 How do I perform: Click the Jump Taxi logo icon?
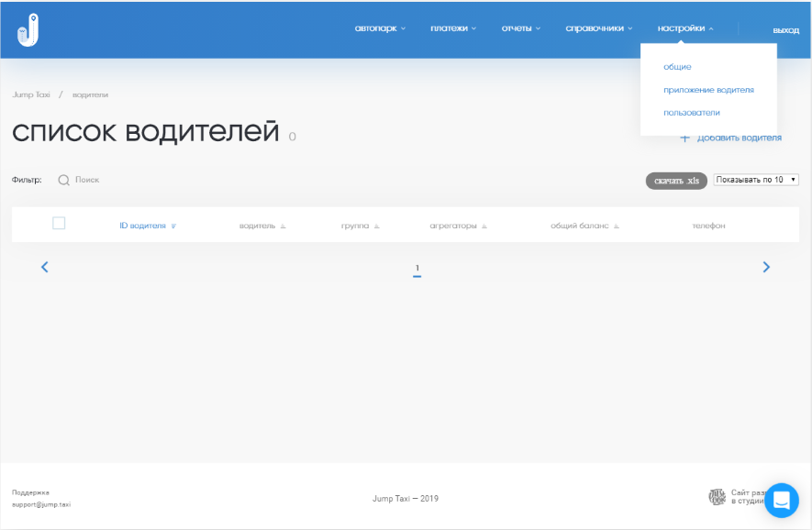[x=28, y=29]
